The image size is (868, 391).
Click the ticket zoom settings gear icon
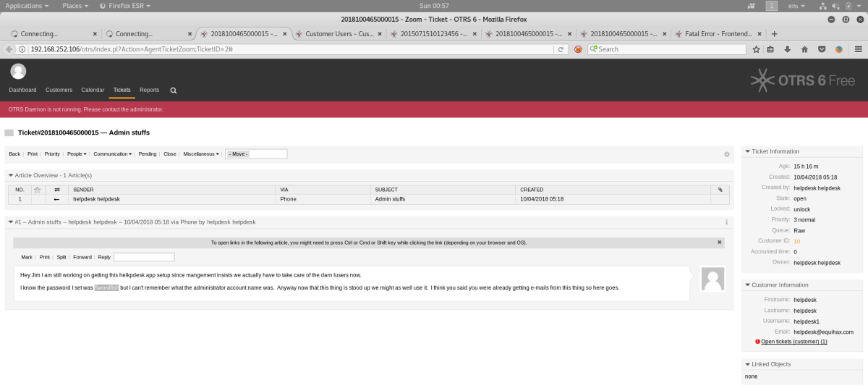(x=726, y=154)
